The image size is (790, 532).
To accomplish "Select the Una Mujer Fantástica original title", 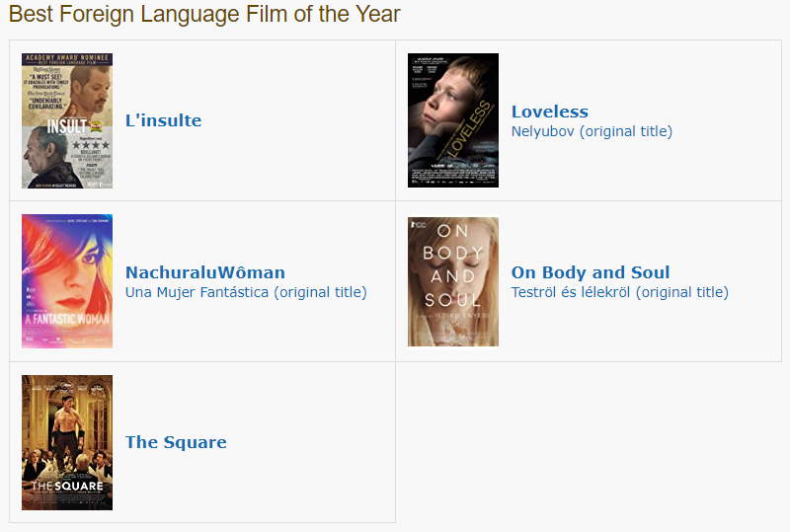I will pos(245,292).
